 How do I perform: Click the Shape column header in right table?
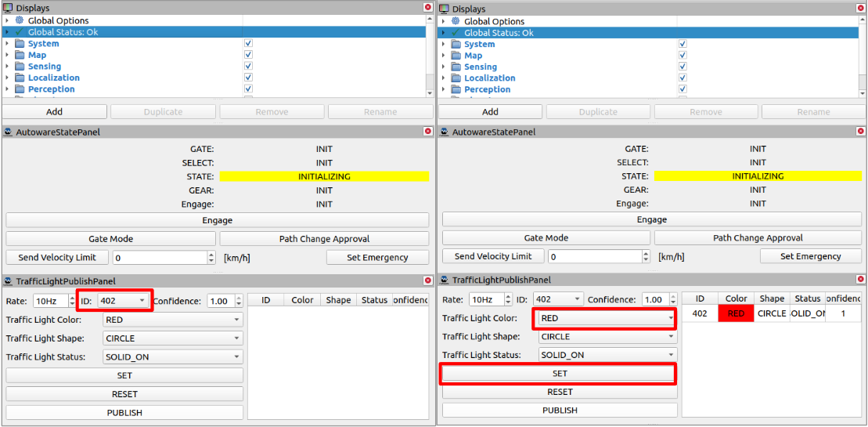coord(772,299)
